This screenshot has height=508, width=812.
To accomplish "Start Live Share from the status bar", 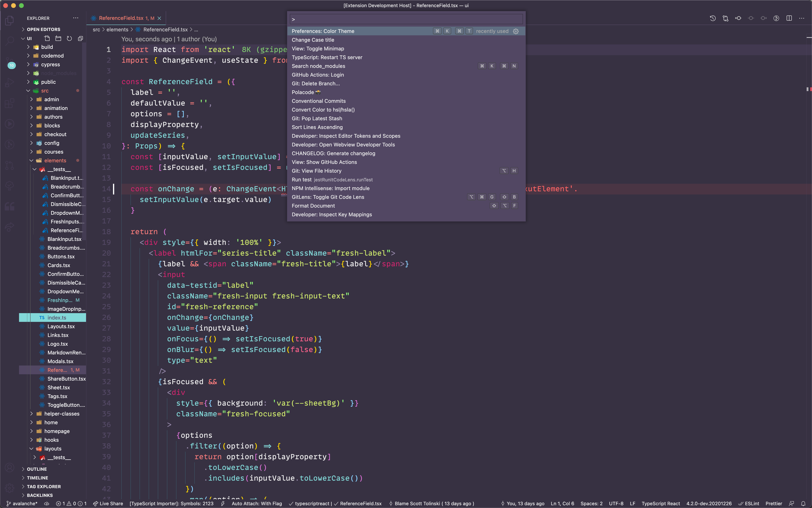I will pyautogui.click(x=108, y=504).
